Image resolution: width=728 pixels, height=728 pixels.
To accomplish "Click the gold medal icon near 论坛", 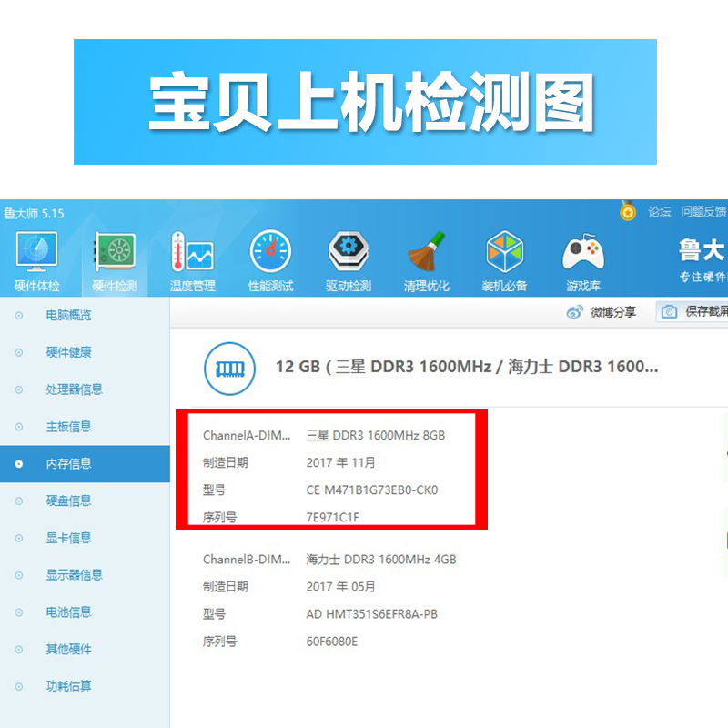I will (x=628, y=210).
